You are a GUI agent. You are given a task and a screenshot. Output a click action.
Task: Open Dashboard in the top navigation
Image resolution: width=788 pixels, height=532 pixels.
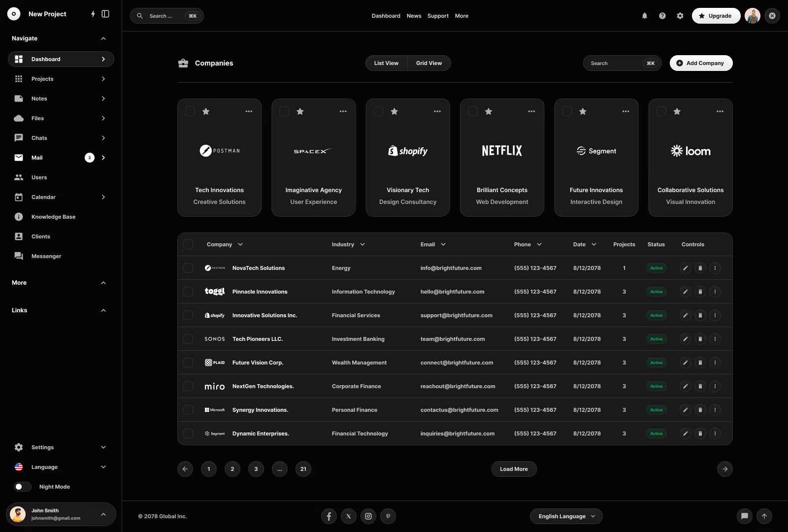click(x=386, y=16)
